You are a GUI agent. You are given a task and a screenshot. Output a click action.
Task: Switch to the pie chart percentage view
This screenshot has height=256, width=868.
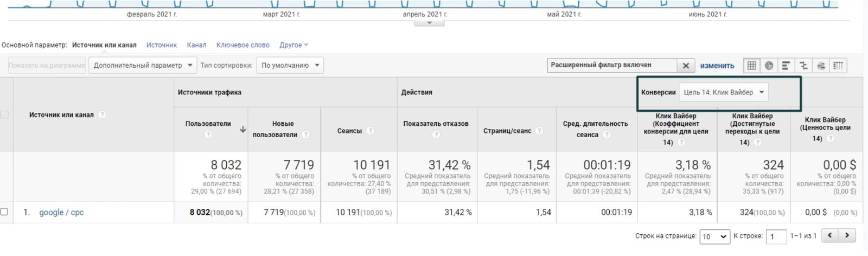769,66
